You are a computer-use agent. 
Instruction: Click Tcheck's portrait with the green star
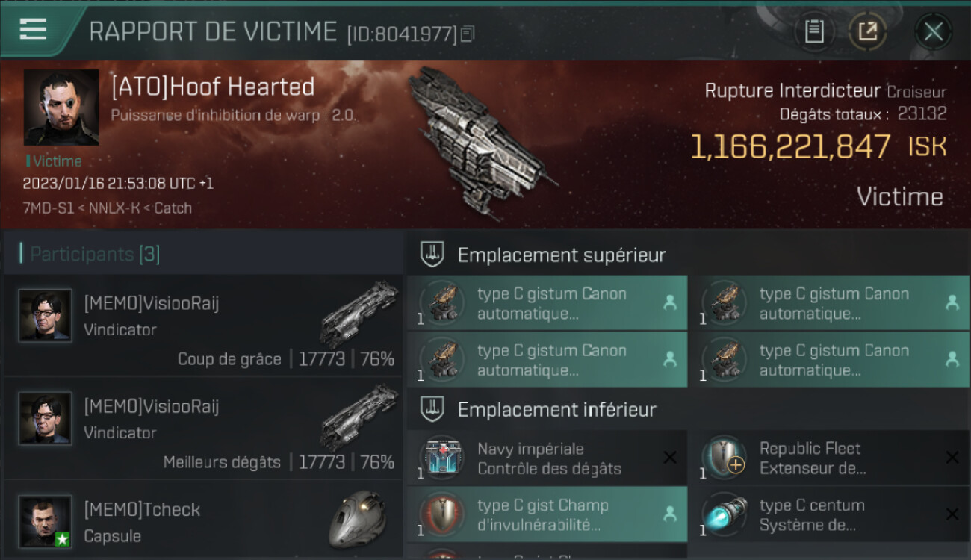point(46,522)
